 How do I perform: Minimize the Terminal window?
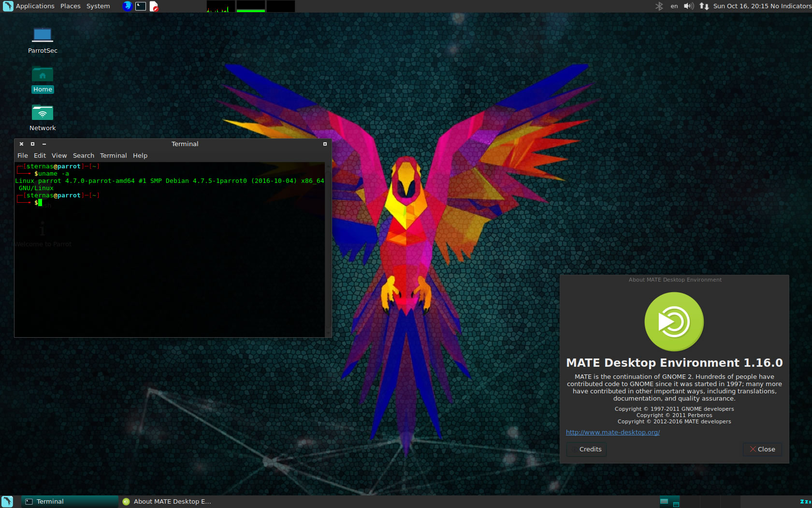coord(44,144)
